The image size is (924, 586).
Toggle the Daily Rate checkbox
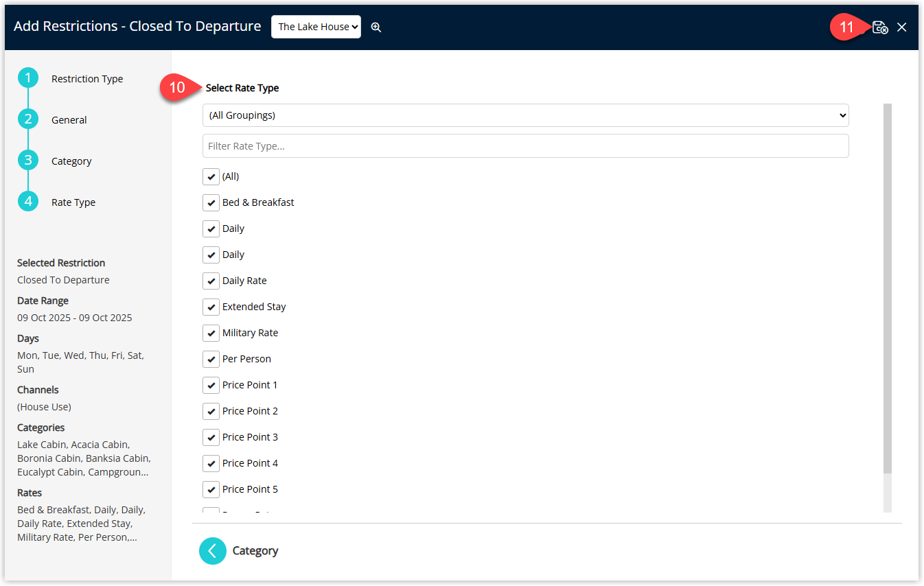click(211, 281)
